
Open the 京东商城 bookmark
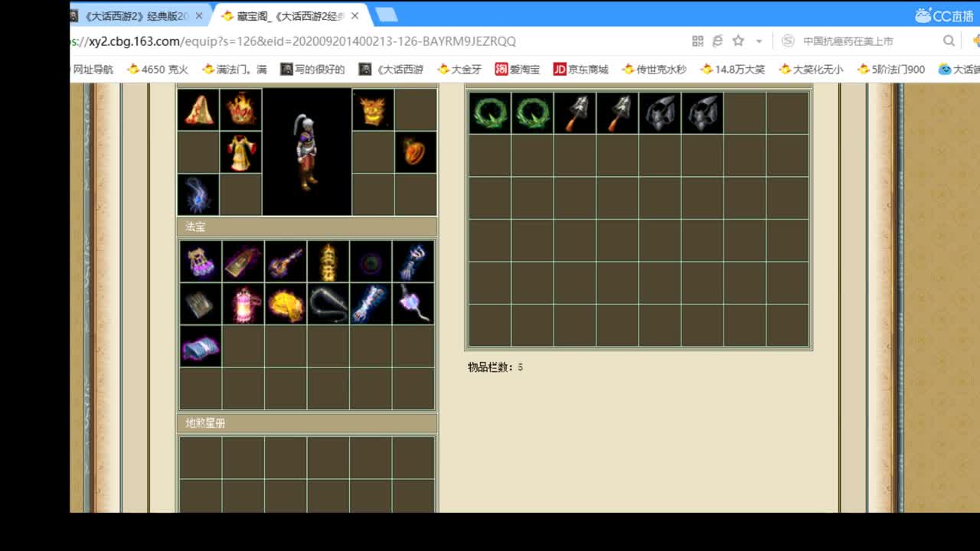580,70
